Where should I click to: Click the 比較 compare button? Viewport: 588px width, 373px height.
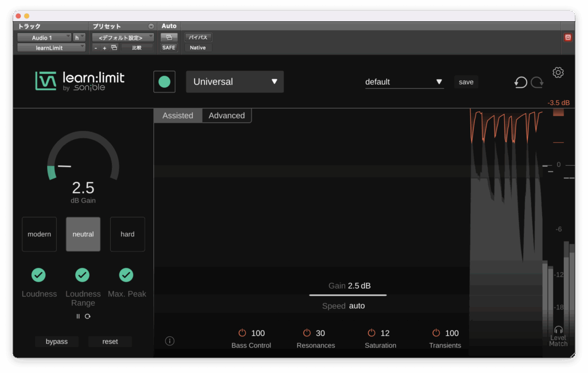click(137, 48)
